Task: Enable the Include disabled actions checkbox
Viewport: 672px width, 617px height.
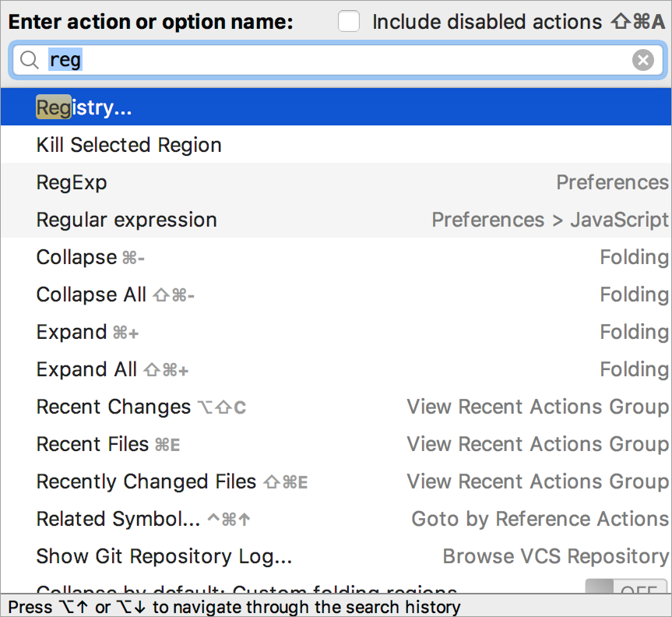Action: point(348,22)
